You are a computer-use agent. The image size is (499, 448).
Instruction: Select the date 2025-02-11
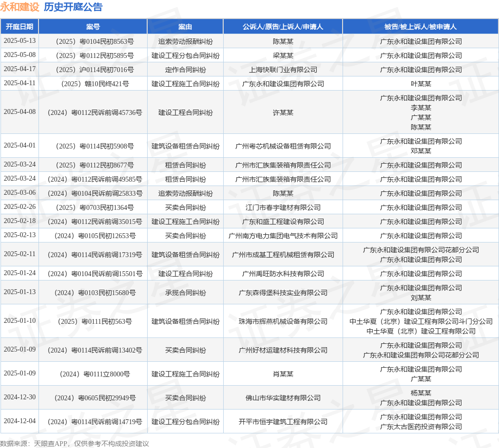(x=19, y=254)
